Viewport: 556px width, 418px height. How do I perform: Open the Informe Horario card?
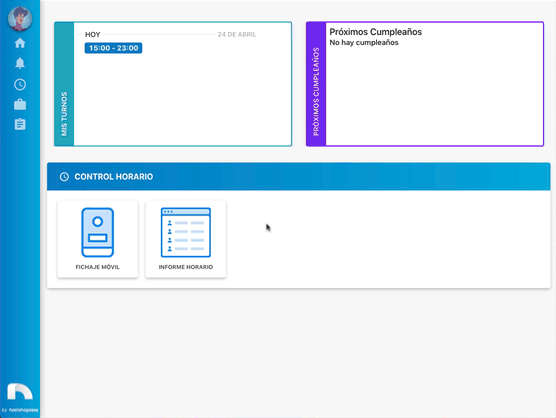pyautogui.click(x=186, y=239)
